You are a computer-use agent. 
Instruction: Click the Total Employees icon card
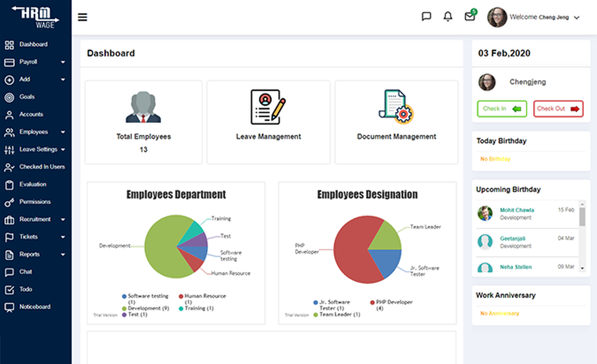coord(143,122)
